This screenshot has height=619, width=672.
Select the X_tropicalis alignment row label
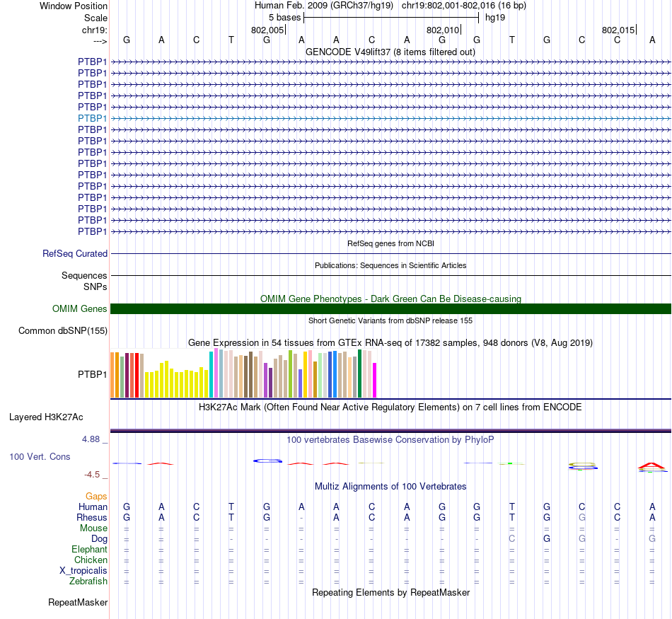coord(83,571)
